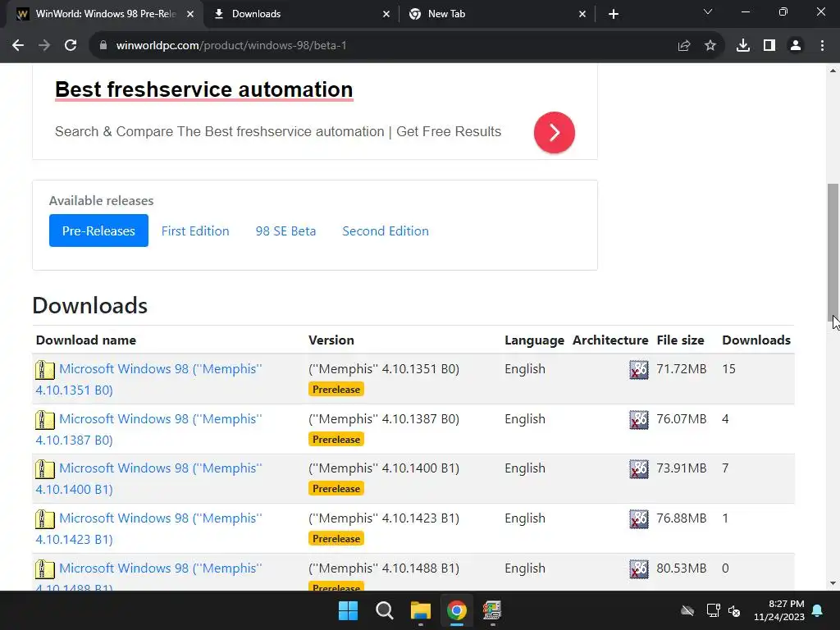Screen dimensions: 840x630
Task: Open Chrome profile menu
Action: click(x=796, y=46)
